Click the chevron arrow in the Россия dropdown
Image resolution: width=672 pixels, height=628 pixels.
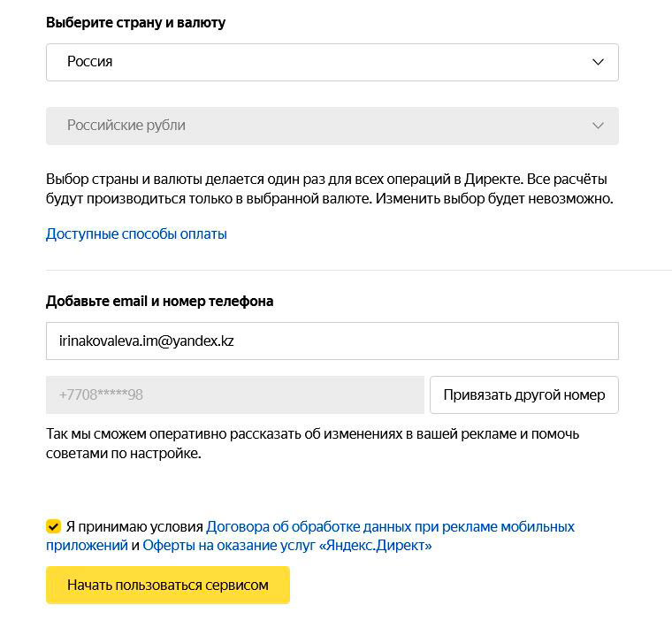[x=598, y=62]
